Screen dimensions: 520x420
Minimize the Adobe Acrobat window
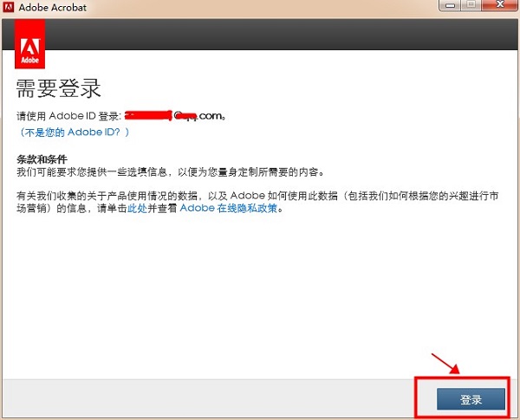pos(450,5)
